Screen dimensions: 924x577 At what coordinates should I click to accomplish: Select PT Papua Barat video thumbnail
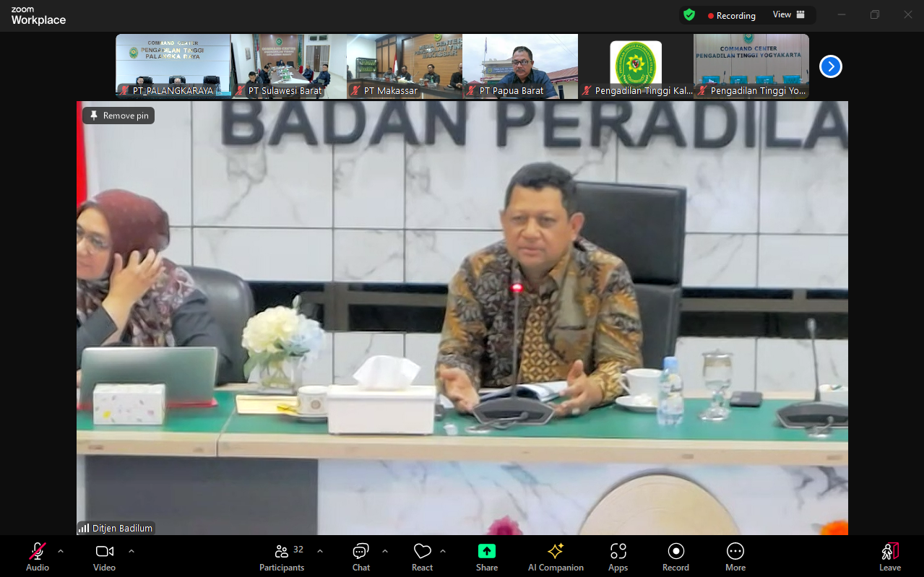519,65
